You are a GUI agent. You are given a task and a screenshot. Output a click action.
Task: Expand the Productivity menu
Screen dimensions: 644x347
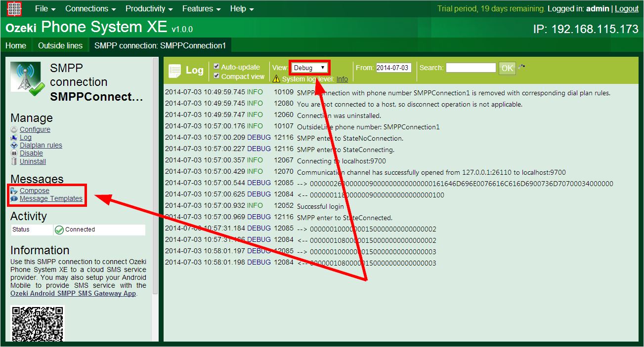[x=149, y=9]
